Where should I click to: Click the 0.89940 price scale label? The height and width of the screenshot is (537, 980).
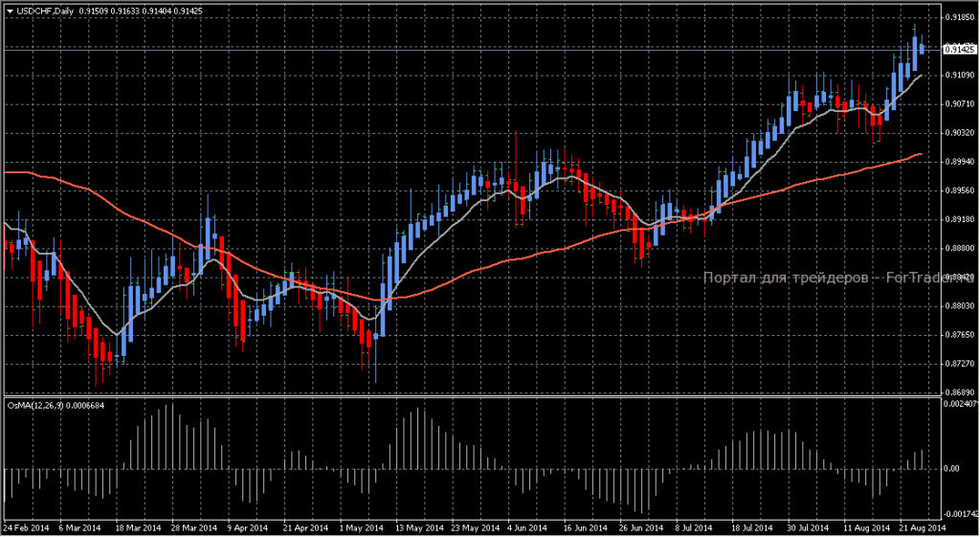click(961, 162)
